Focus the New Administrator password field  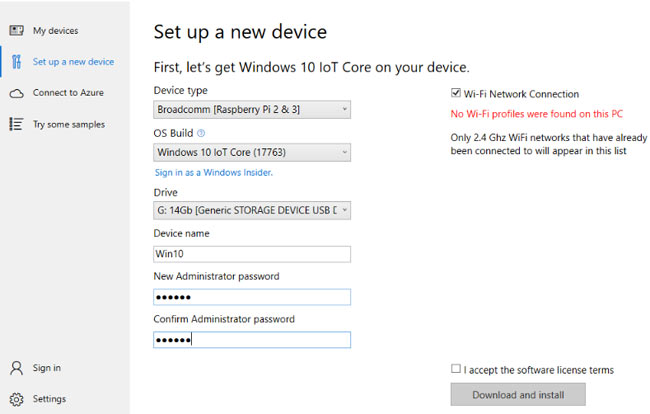click(x=252, y=297)
